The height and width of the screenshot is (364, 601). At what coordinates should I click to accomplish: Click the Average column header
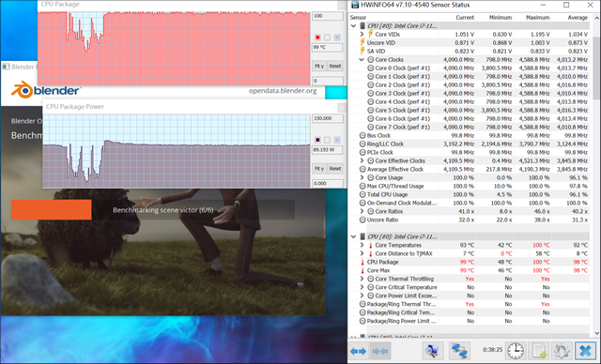[x=578, y=18]
